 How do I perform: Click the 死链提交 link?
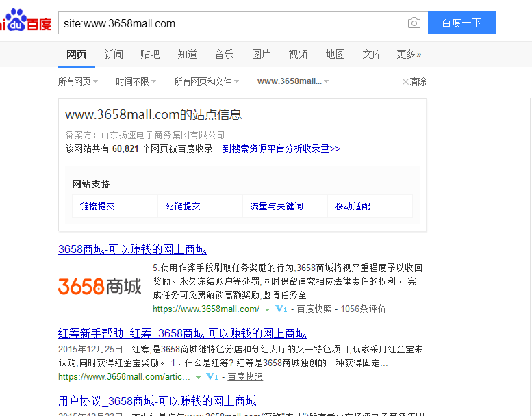pos(183,206)
